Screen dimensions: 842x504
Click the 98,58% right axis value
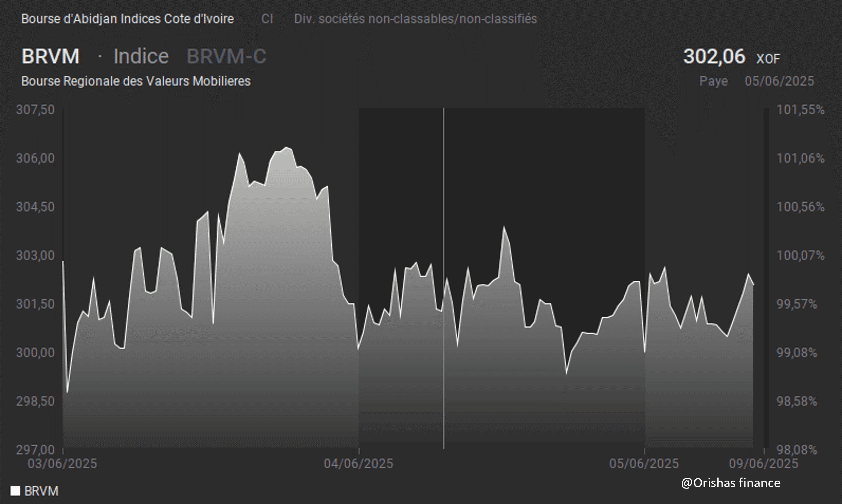pos(797,401)
